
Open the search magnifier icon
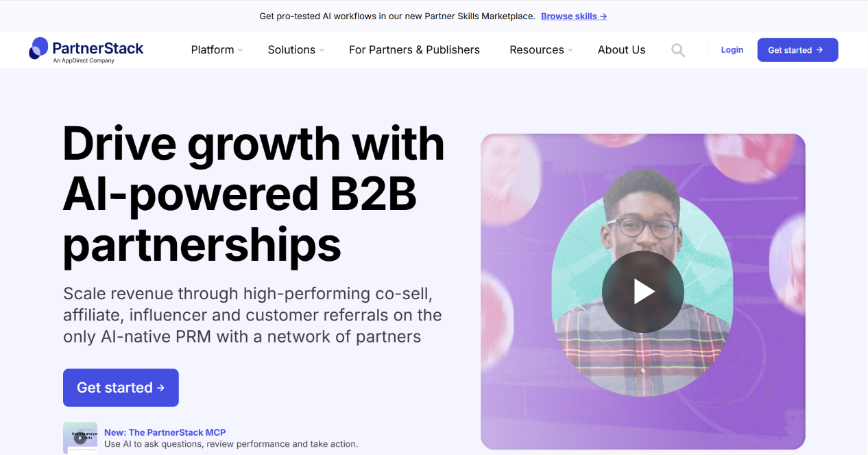coord(678,50)
